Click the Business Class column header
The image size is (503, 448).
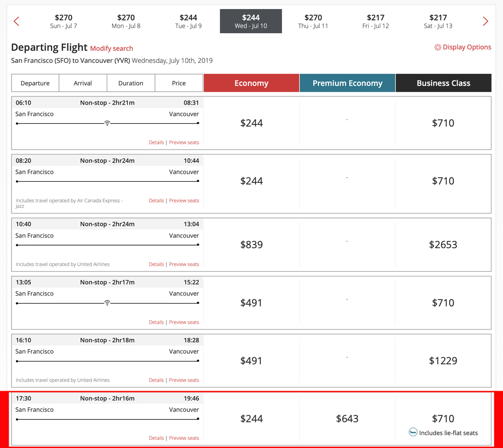pyautogui.click(x=443, y=83)
